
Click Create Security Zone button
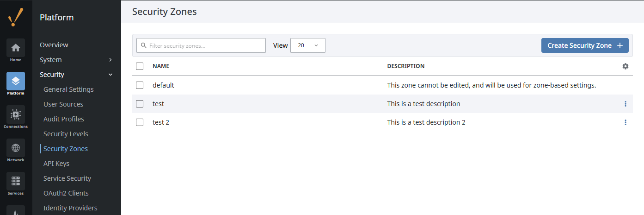585,45
